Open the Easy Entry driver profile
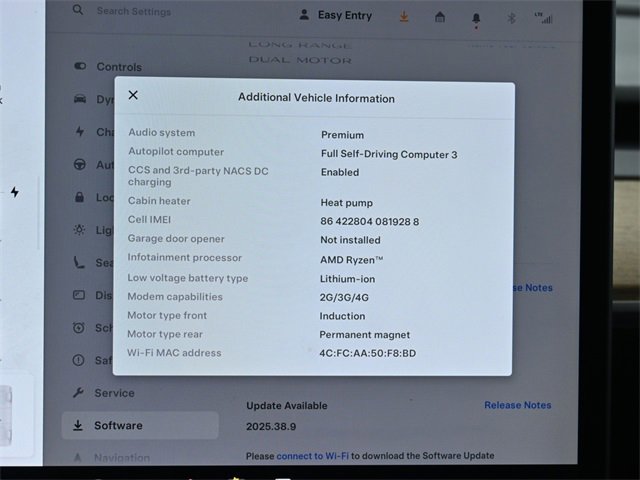640x480 pixels. coord(336,16)
